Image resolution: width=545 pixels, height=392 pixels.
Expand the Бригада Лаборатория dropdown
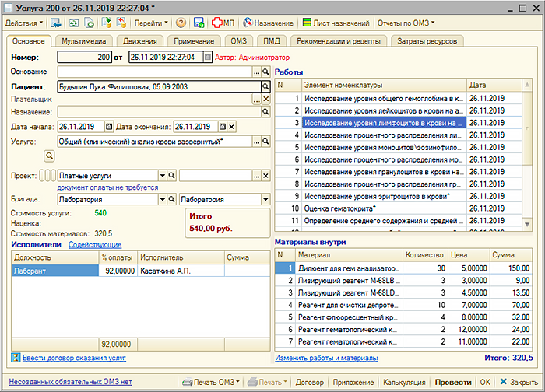pos(162,200)
